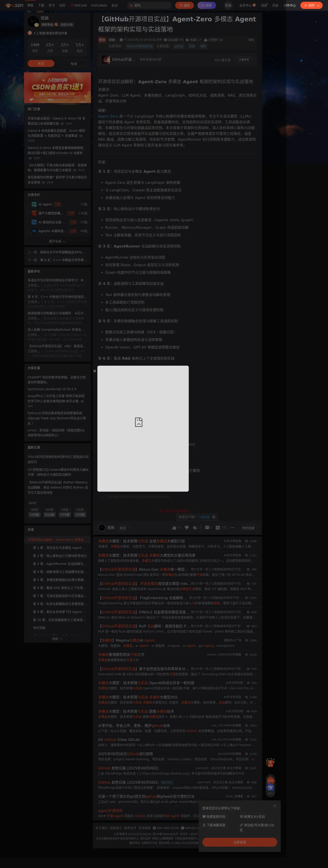Expand categories with 展开全部

point(57,241)
